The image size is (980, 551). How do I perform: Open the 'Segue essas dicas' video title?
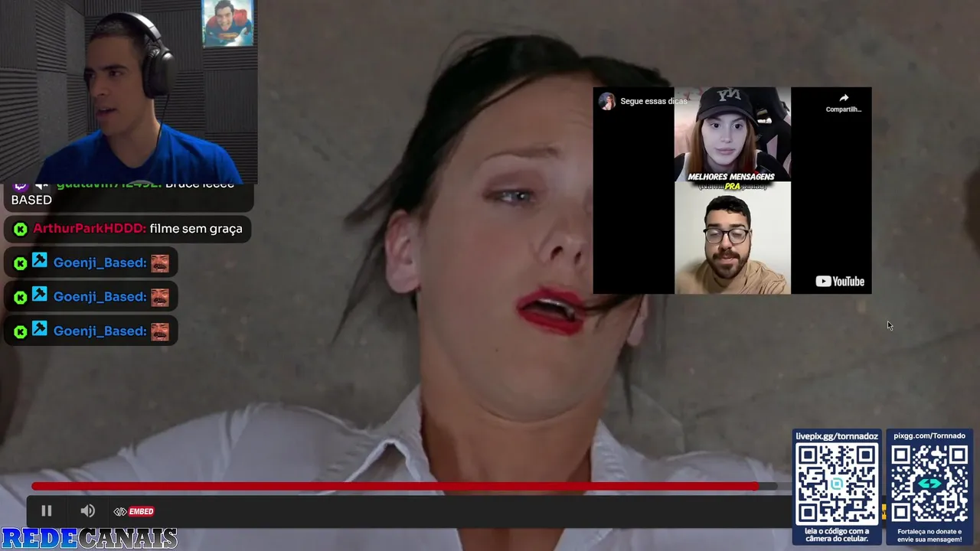(653, 101)
